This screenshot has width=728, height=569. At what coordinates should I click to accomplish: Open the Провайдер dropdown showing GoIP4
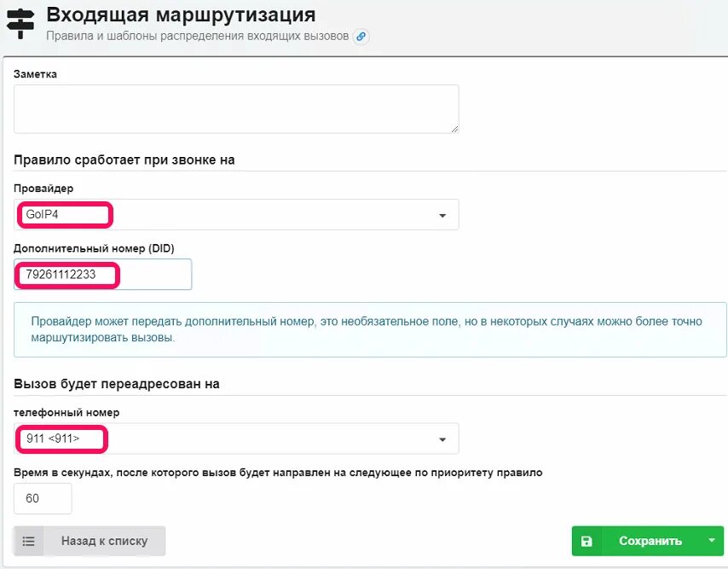(236, 215)
